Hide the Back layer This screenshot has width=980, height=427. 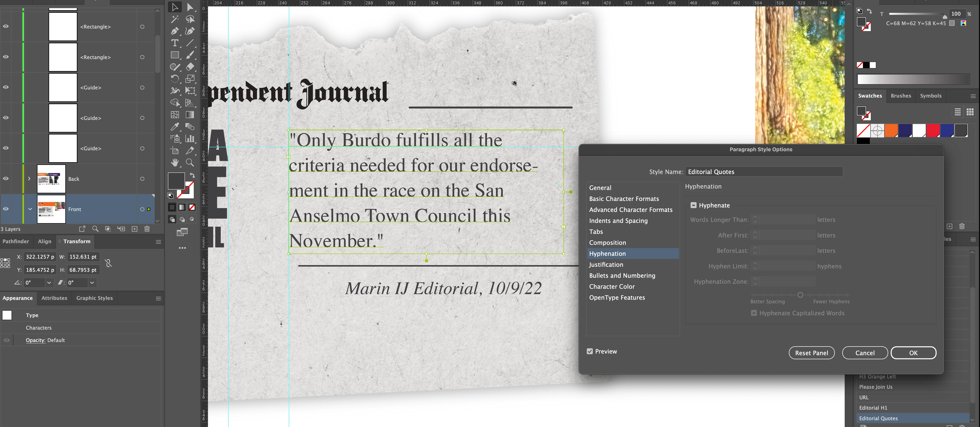click(x=6, y=179)
